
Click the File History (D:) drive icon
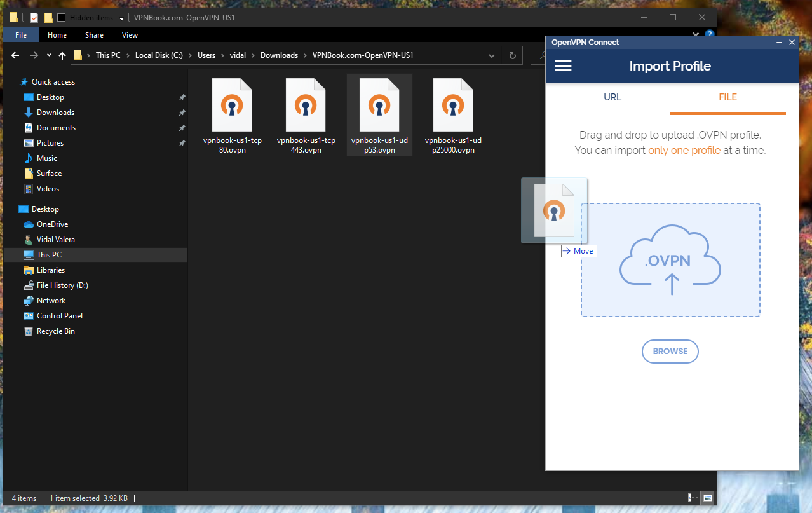(28, 285)
